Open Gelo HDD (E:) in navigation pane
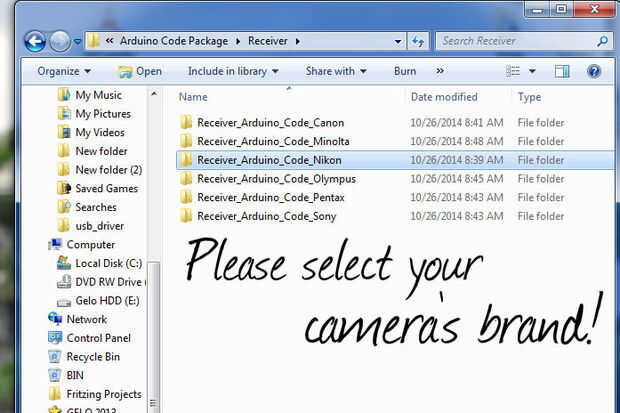Viewport: 620px width, 413px height. (x=107, y=301)
